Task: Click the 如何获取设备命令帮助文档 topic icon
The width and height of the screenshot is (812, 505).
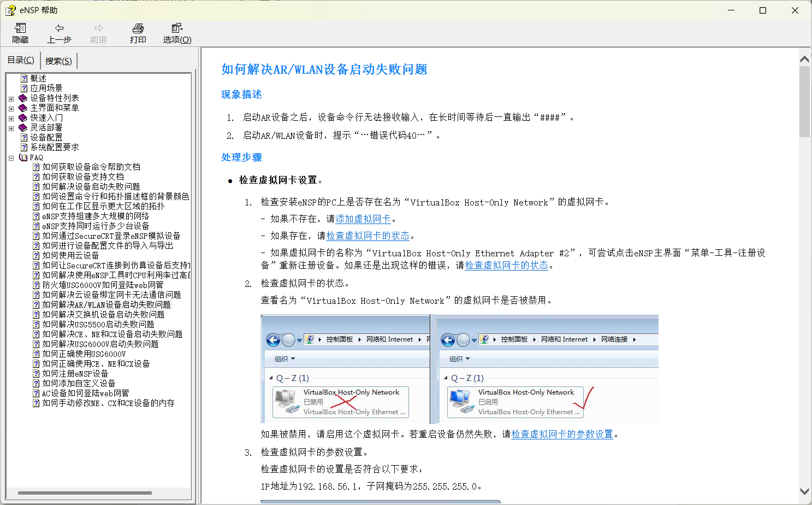Action: (x=36, y=167)
